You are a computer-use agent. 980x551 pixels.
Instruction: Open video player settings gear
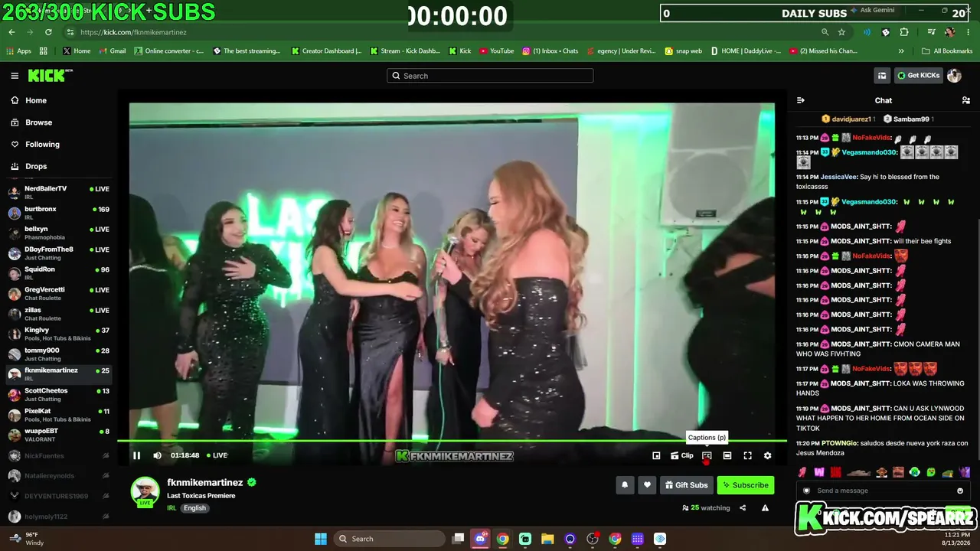[768, 455]
